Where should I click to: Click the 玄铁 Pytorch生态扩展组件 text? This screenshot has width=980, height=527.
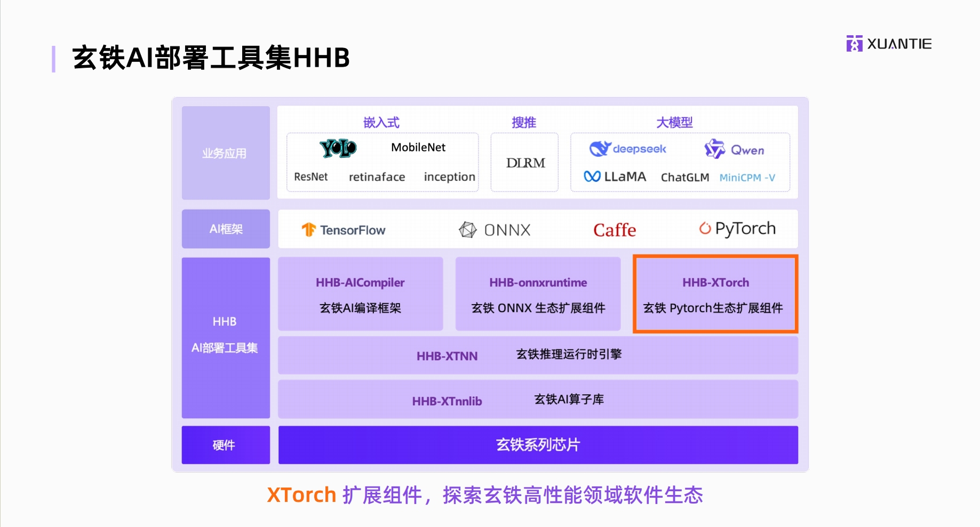[x=713, y=308]
